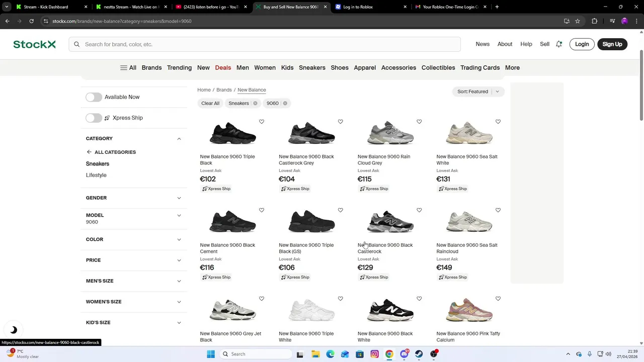The height and width of the screenshot is (362, 644).
Task: Open the Brands menu
Action: click(151, 67)
